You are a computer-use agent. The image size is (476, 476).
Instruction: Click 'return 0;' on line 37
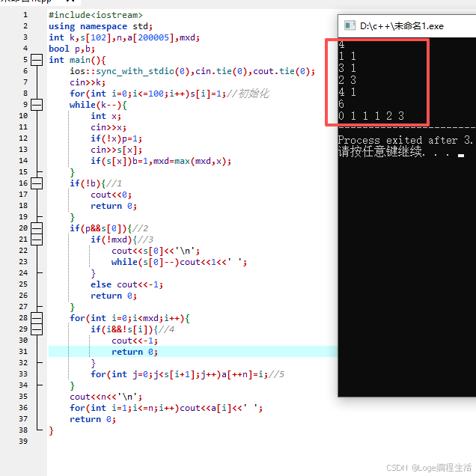coord(93,420)
